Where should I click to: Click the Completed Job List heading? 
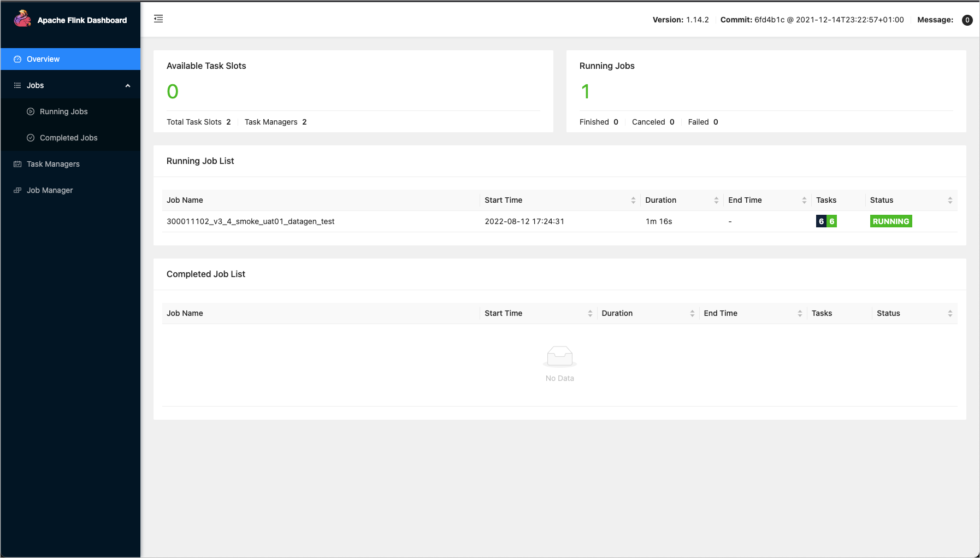(x=206, y=274)
